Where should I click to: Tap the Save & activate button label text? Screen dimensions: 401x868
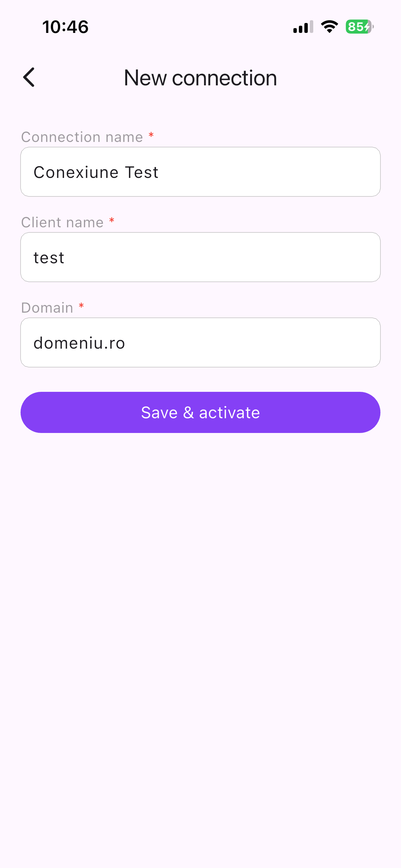tap(200, 412)
